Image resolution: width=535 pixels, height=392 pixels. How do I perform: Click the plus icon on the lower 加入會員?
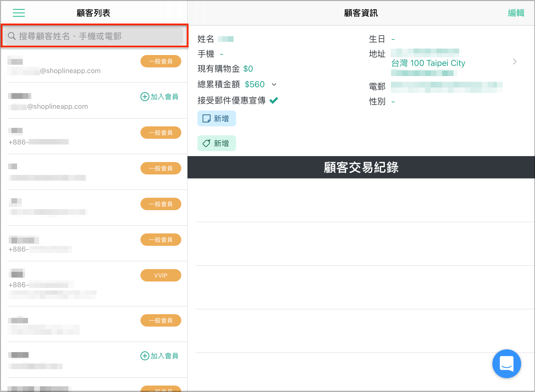click(x=145, y=356)
